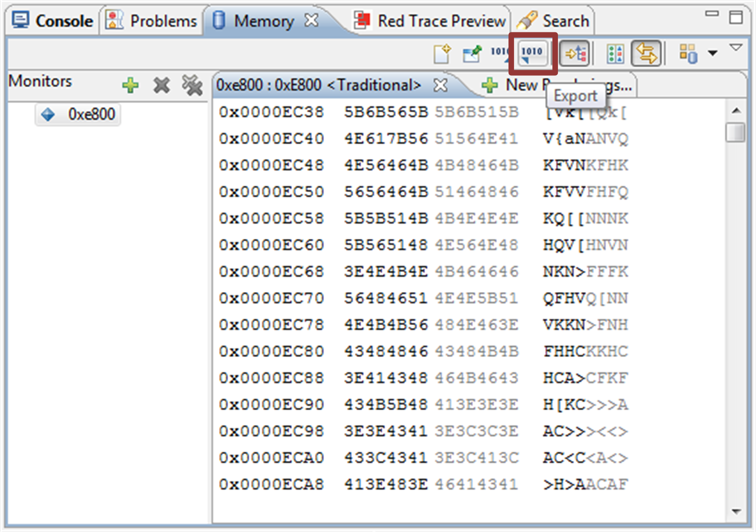Viewport: 756px width, 532px height.
Task: Click hex value 43484846
Action: (386, 352)
